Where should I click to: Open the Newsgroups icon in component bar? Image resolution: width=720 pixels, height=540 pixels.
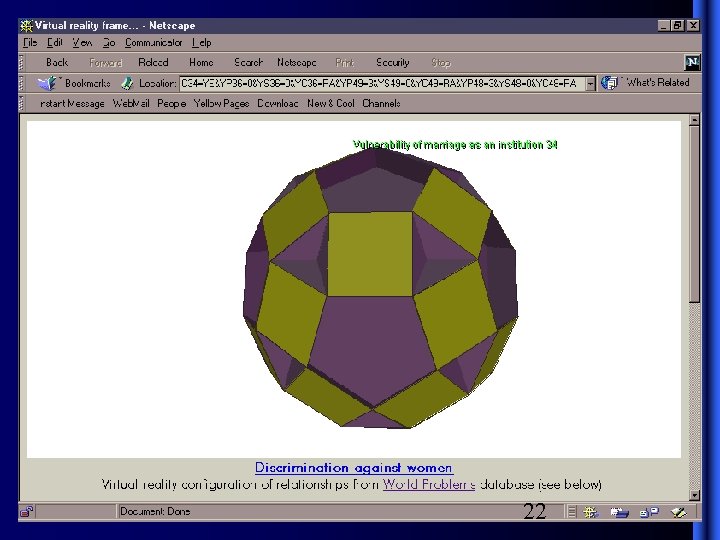tap(649, 512)
